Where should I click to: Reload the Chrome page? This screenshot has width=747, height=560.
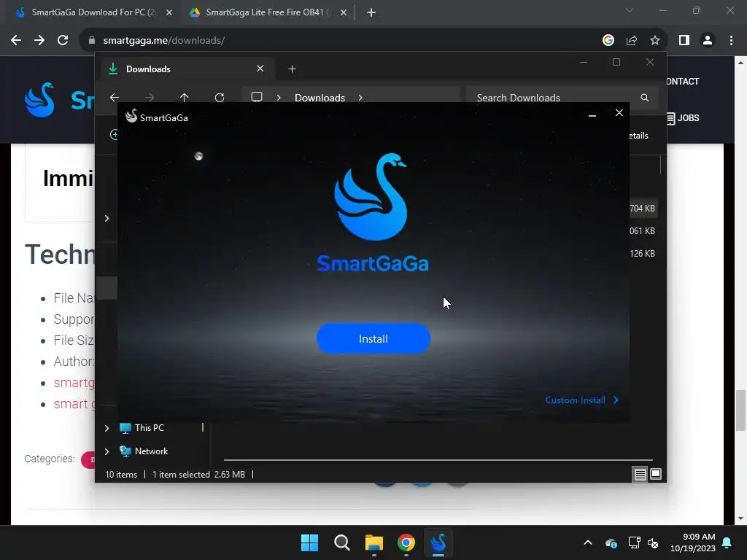click(x=63, y=41)
